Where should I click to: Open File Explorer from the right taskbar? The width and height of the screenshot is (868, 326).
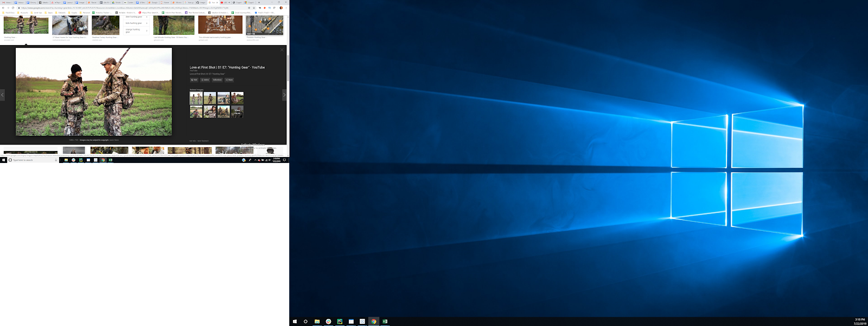pyautogui.click(x=317, y=322)
